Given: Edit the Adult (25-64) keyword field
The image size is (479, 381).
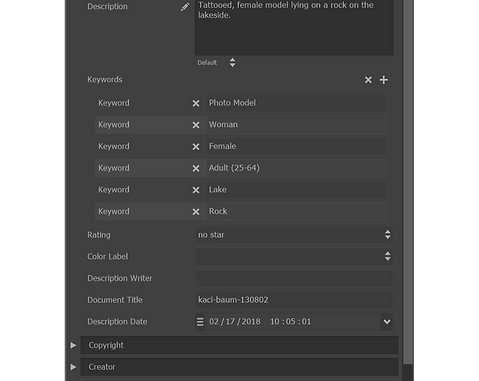Looking at the screenshot, I should [x=296, y=168].
